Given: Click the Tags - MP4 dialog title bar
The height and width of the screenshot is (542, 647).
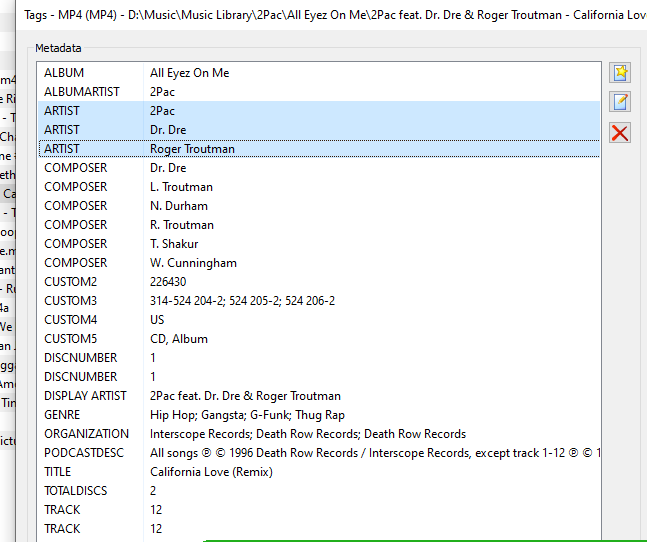Looking at the screenshot, I should pos(331,15).
